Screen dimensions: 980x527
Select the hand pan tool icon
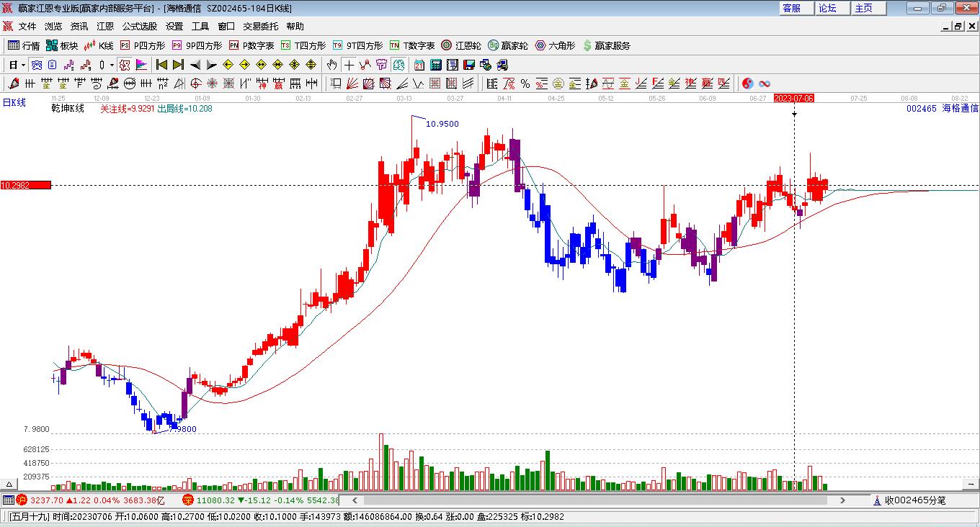point(331,65)
